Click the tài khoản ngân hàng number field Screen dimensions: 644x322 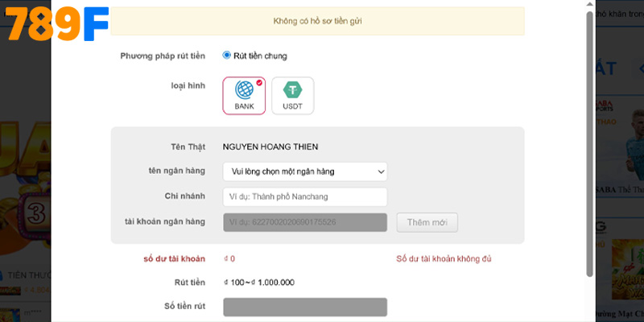(304, 221)
